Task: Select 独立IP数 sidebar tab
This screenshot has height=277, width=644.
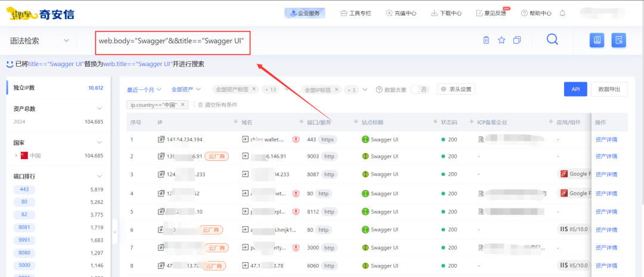Action: coord(58,88)
